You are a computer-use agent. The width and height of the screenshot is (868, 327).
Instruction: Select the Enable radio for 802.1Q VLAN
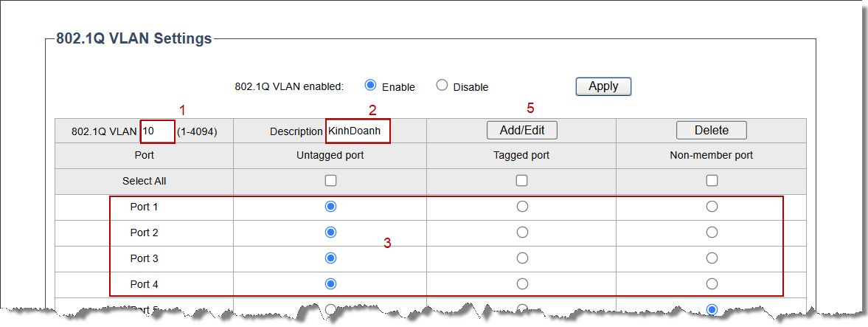371,86
